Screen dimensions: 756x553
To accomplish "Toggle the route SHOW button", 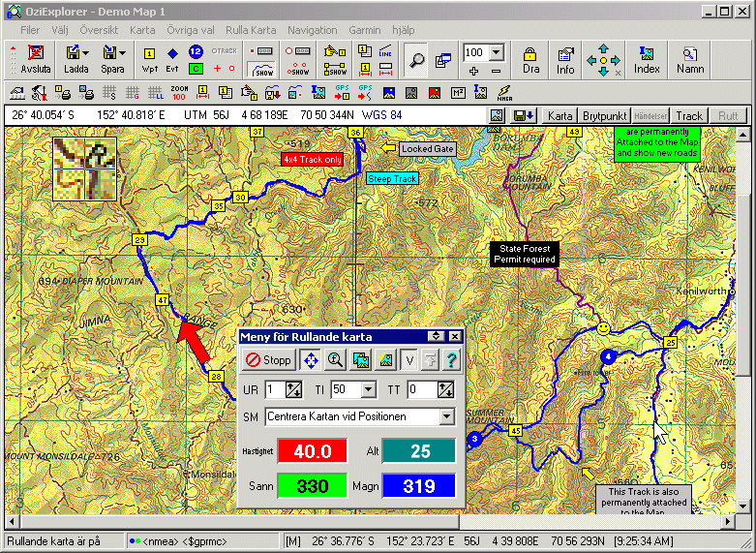I will [x=335, y=69].
